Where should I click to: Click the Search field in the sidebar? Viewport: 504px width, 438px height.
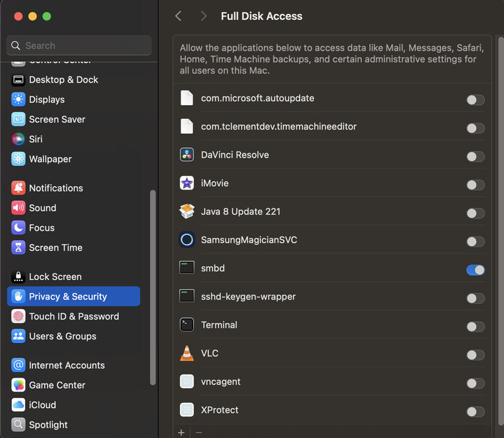click(79, 46)
